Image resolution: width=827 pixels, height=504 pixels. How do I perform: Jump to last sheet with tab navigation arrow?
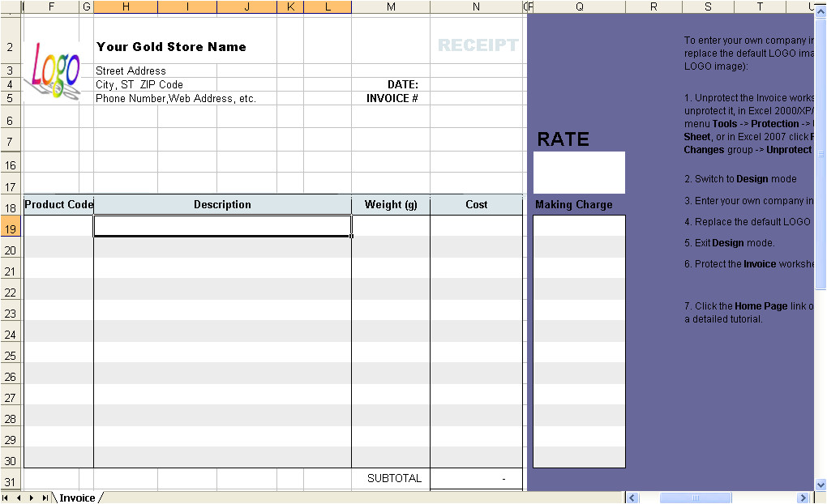(45, 498)
